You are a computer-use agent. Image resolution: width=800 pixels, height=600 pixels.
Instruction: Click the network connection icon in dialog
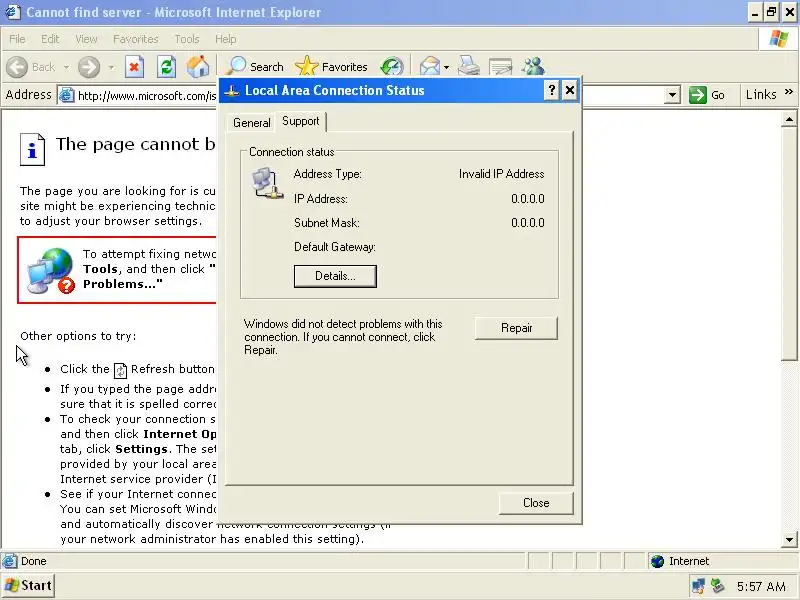point(267,184)
